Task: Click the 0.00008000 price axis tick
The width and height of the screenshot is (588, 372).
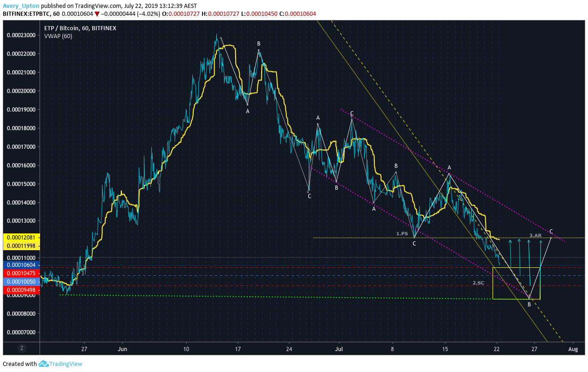Action: (x=21, y=314)
